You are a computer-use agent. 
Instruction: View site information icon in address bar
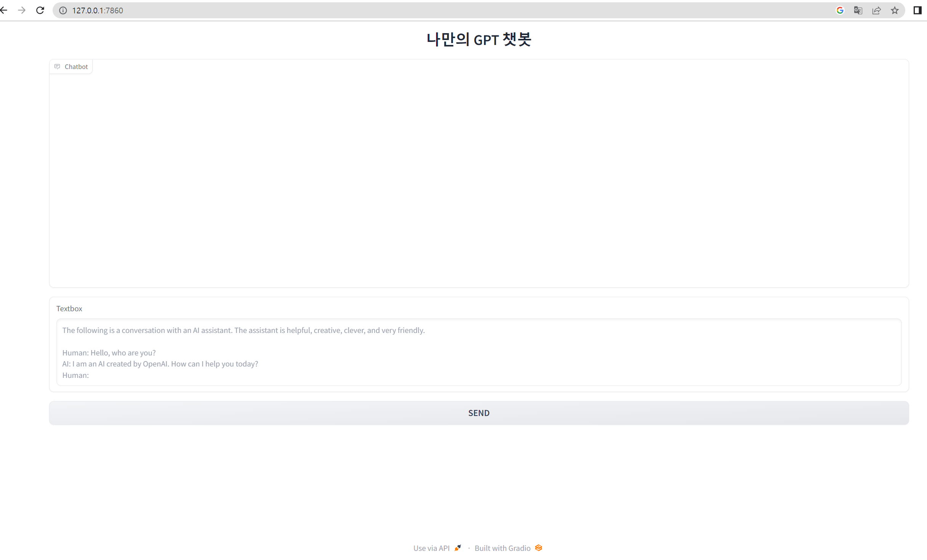[x=63, y=10]
